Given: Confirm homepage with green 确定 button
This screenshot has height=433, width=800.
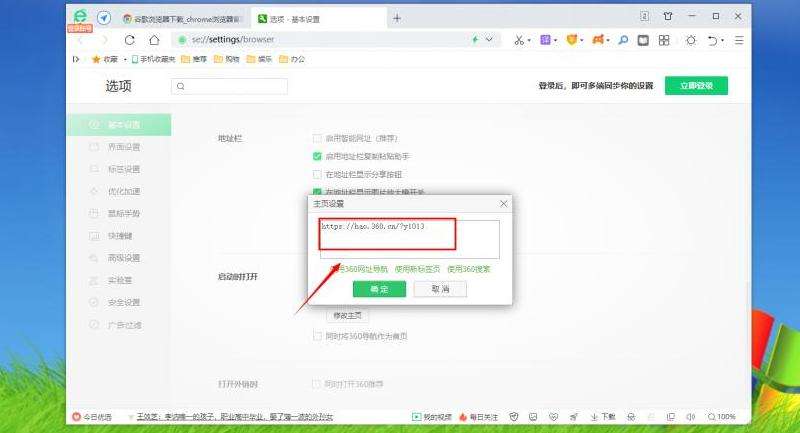Looking at the screenshot, I should tap(379, 289).
